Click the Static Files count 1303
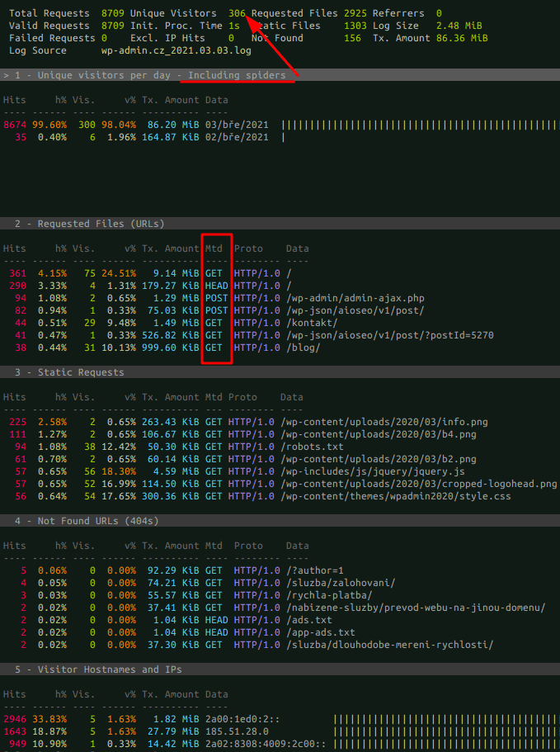 click(x=355, y=26)
